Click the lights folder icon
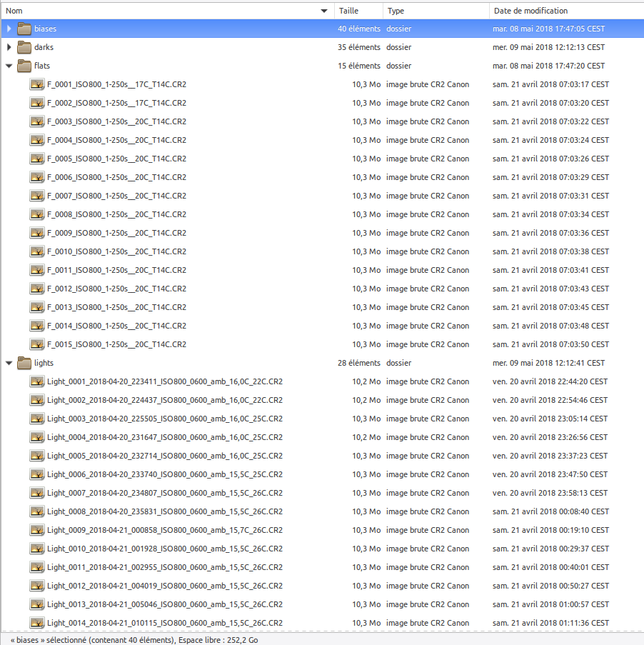This screenshot has height=645, width=644. coord(24,364)
